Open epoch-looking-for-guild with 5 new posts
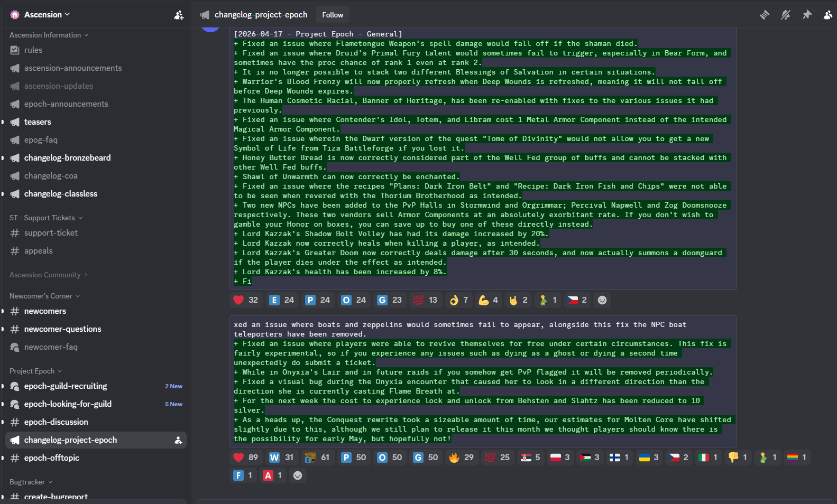Viewport: 837px width, 504px height. coord(96,404)
